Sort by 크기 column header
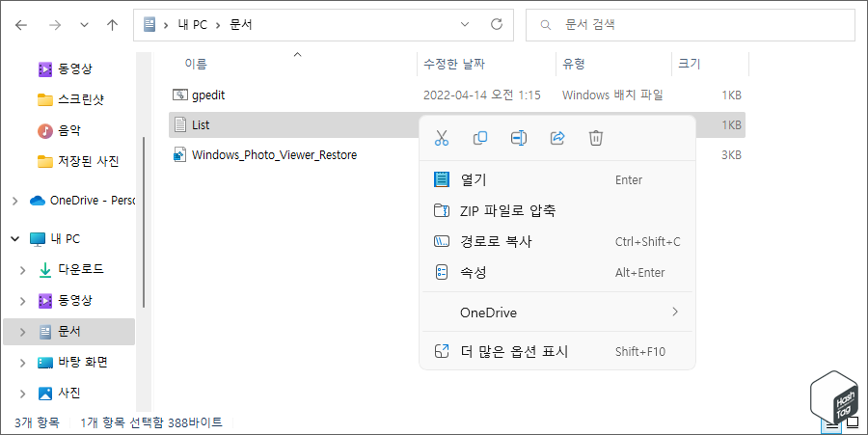 pyautogui.click(x=690, y=65)
